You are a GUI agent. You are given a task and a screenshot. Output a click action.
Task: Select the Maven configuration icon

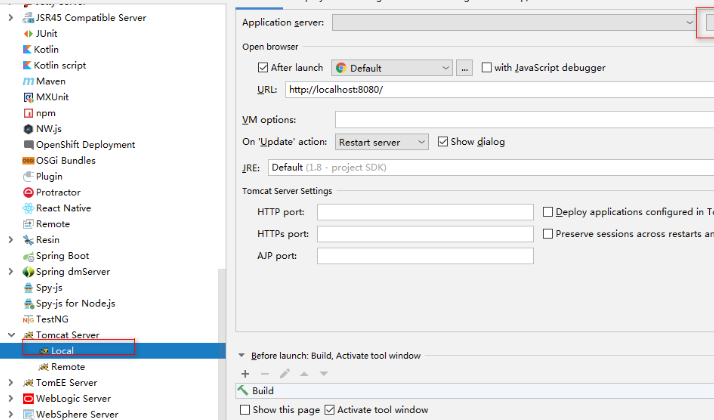click(28, 81)
